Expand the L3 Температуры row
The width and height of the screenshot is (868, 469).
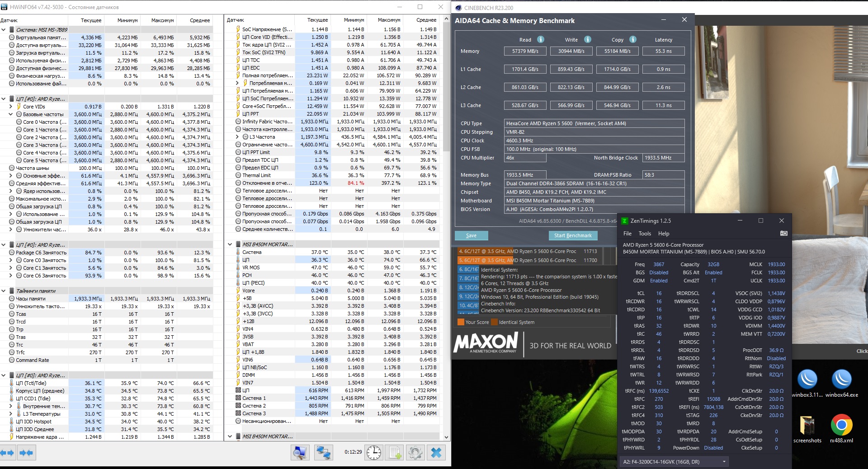click(11, 414)
